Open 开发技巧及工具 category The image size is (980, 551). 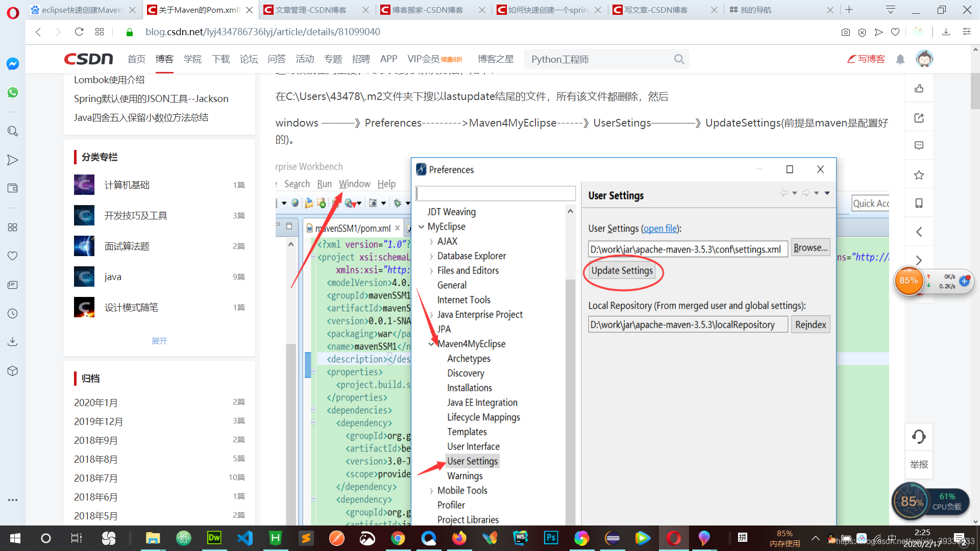[x=136, y=215]
